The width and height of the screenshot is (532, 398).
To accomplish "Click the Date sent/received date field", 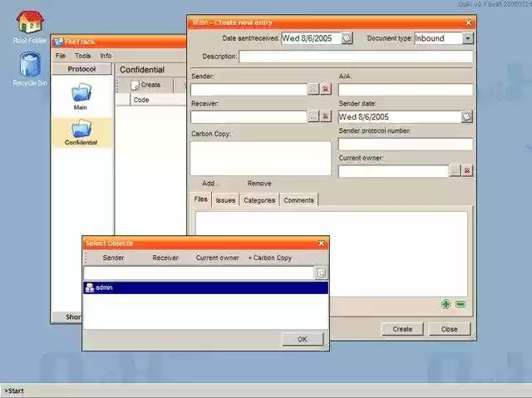I will click(x=311, y=38).
